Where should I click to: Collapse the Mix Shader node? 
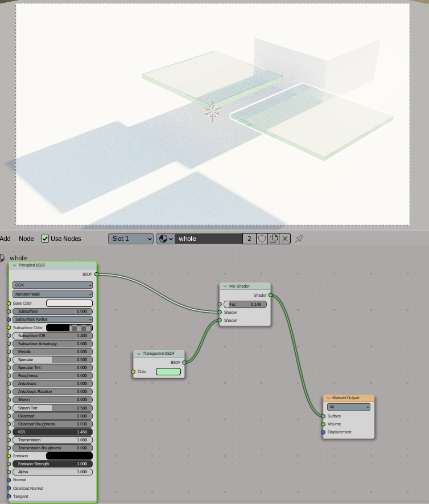(x=225, y=286)
